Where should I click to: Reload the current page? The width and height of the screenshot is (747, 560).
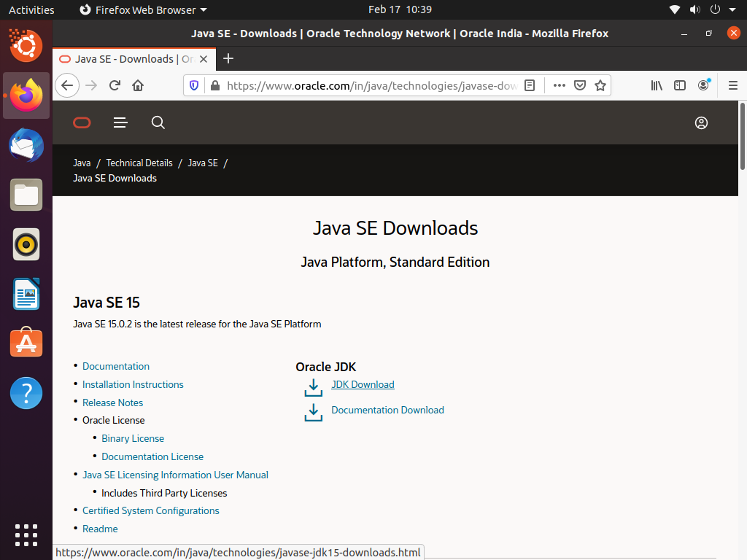115,85
